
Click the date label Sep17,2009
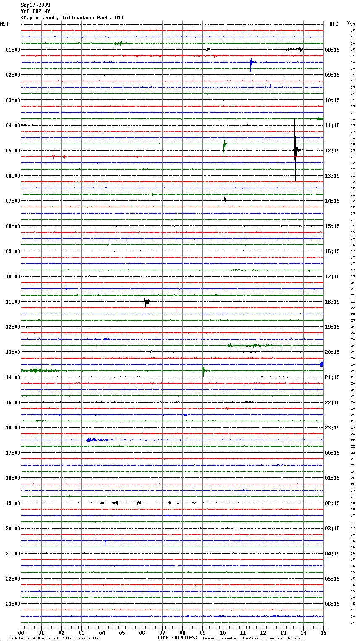click(x=35, y=5)
